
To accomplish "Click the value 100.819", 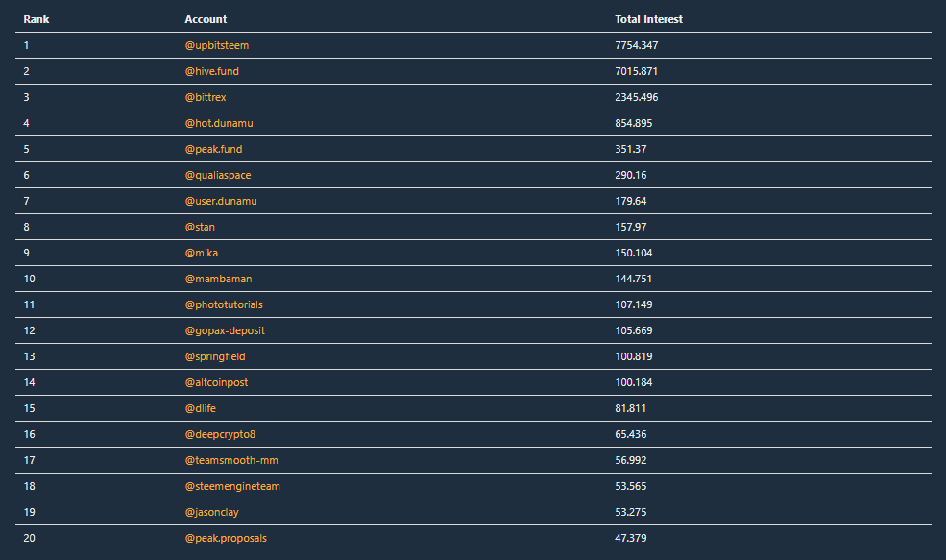I will click(x=634, y=356).
